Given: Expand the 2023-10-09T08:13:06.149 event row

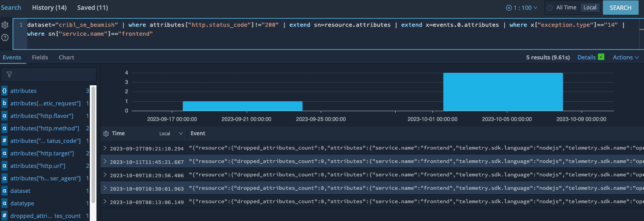Looking at the screenshot, I should (x=105, y=202).
